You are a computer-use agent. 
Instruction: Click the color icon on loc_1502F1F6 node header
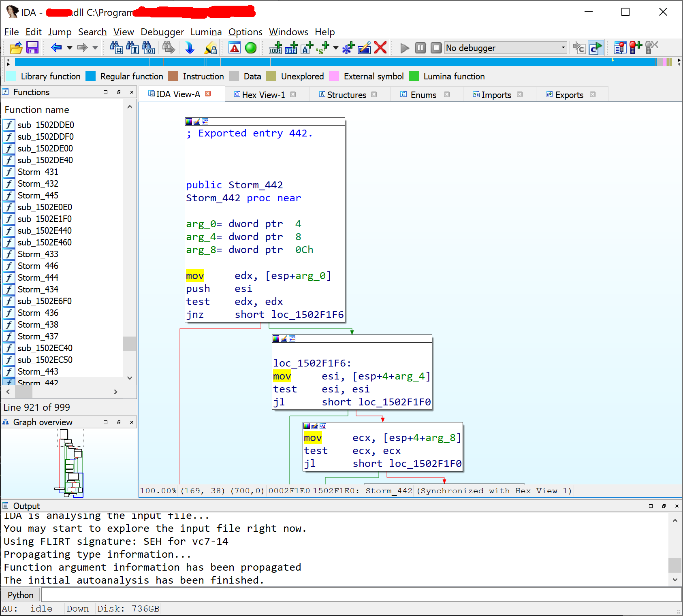click(276, 339)
